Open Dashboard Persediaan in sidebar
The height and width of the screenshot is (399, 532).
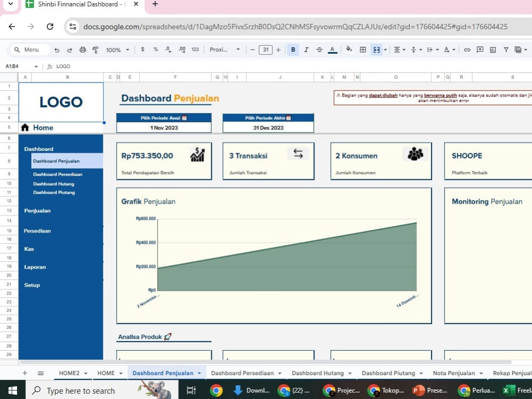coord(57,174)
